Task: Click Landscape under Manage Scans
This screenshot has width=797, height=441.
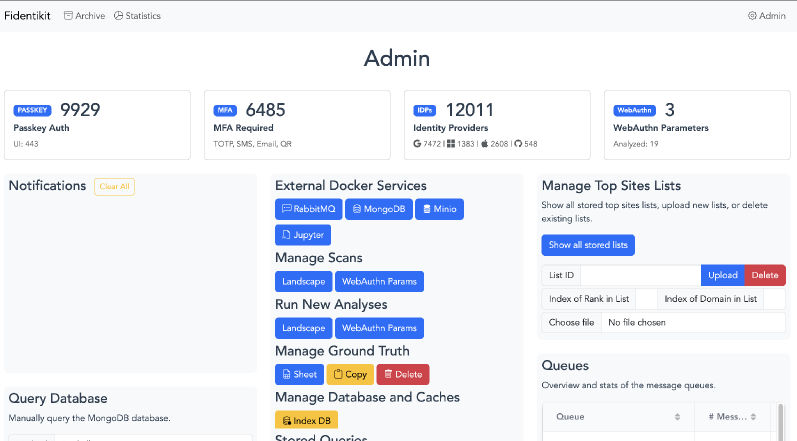Action: (x=302, y=282)
